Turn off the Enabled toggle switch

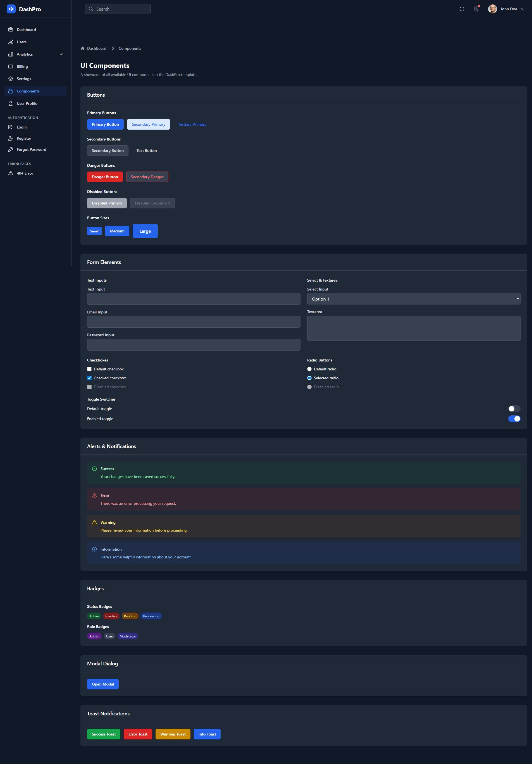click(514, 419)
